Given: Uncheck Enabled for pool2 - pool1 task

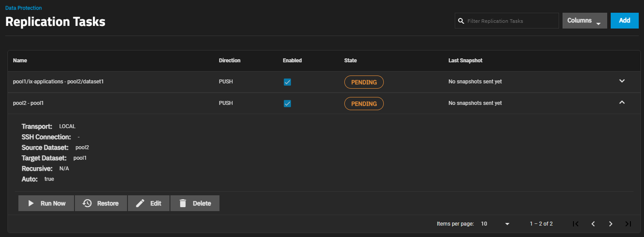Looking at the screenshot, I should coord(287,104).
